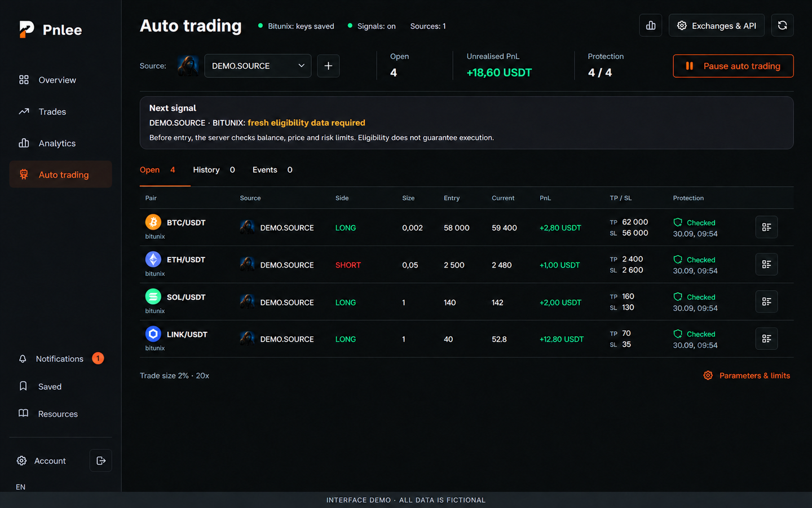
Task: Open Parameters & limits link
Action: pyautogui.click(x=747, y=375)
